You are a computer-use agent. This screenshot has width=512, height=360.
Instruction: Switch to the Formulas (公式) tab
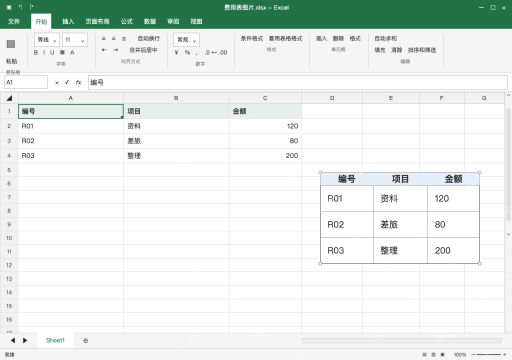tap(127, 21)
